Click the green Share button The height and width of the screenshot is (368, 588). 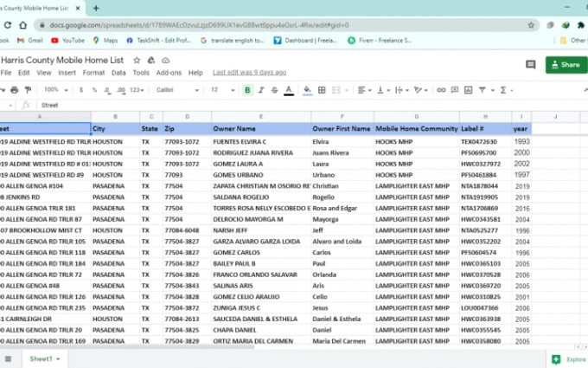[566, 65]
